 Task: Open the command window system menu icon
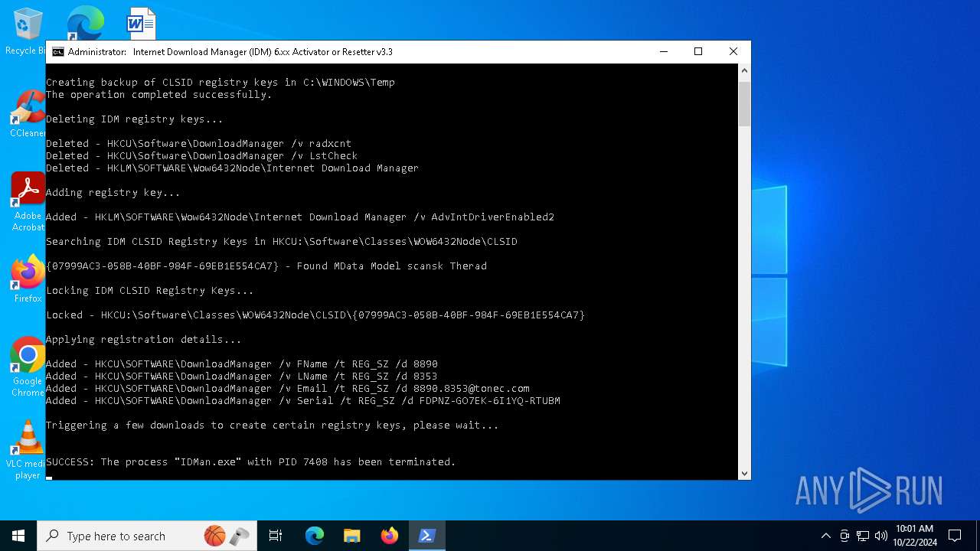[57, 52]
